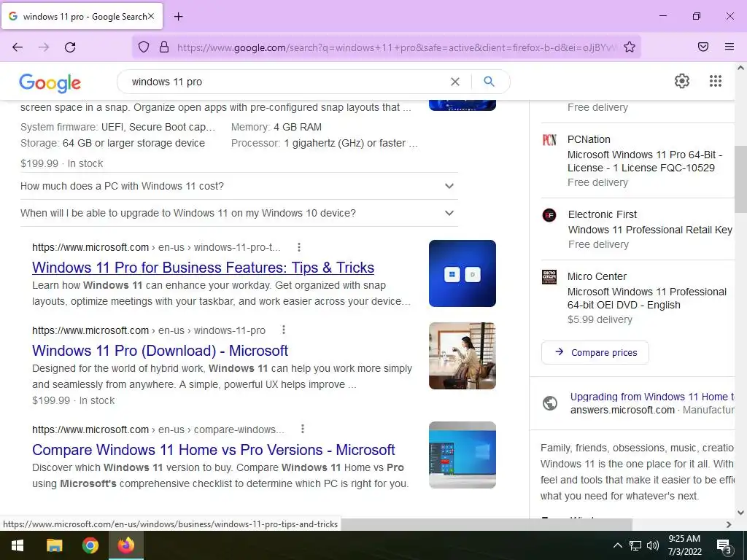
Task: Click the forward navigation arrow
Action: click(x=44, y=47)
